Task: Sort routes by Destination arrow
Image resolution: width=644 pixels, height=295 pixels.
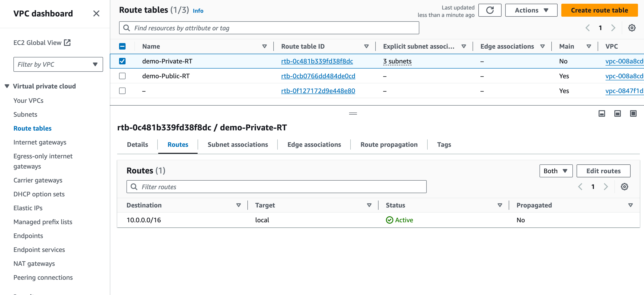Action: pyautogui.click(x=238, y=205)
